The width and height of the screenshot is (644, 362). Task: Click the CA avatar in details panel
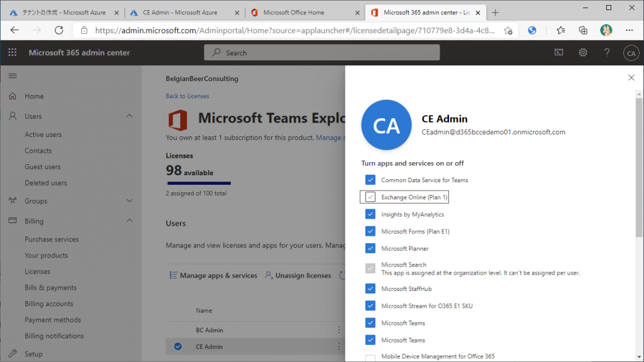[386, 125]
